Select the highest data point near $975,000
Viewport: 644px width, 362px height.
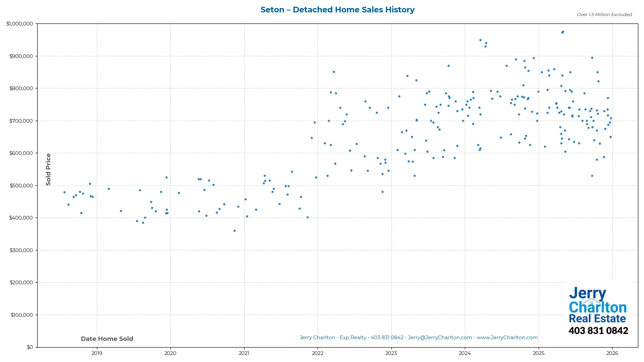pos(563,32)
